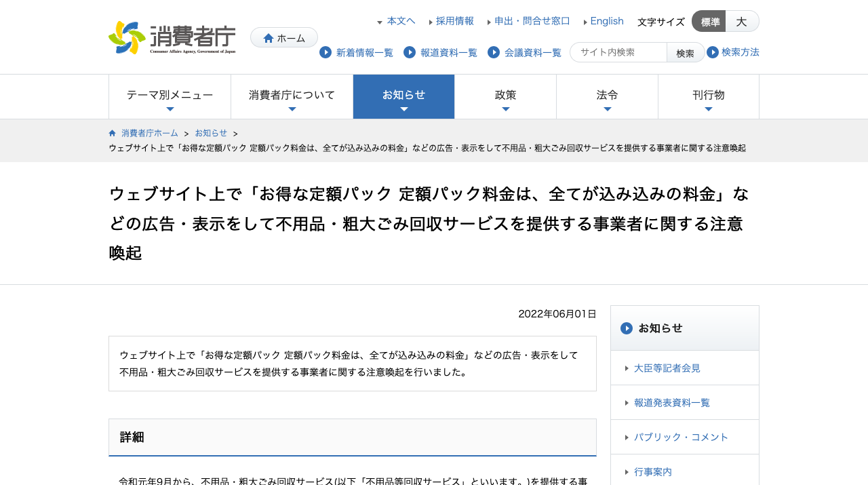Expand the 法令 navigation menu
The height and width of the screenshot is (485, 868).
[608, 97]
